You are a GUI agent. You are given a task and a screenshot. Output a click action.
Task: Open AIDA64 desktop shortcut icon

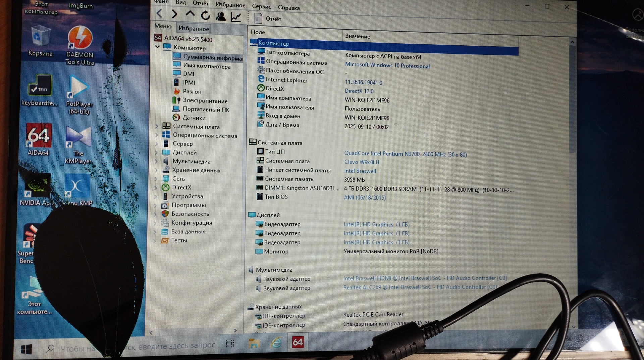(39, 136)
